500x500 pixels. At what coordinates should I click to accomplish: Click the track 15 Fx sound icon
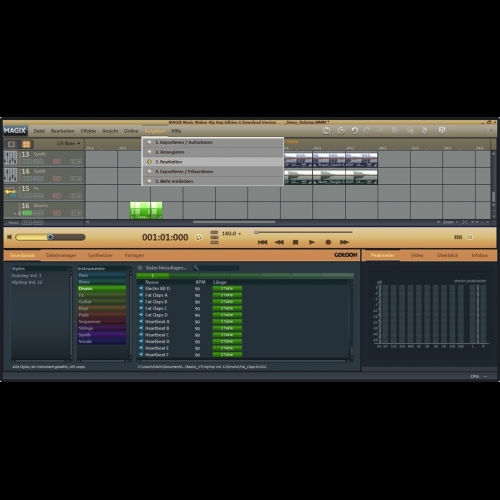pyautogui.click(x=10, y=192)
